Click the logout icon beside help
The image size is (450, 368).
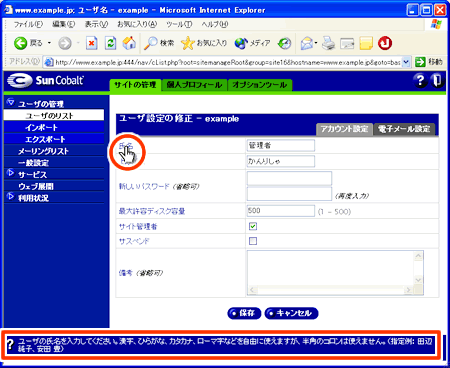pos(437,80)
